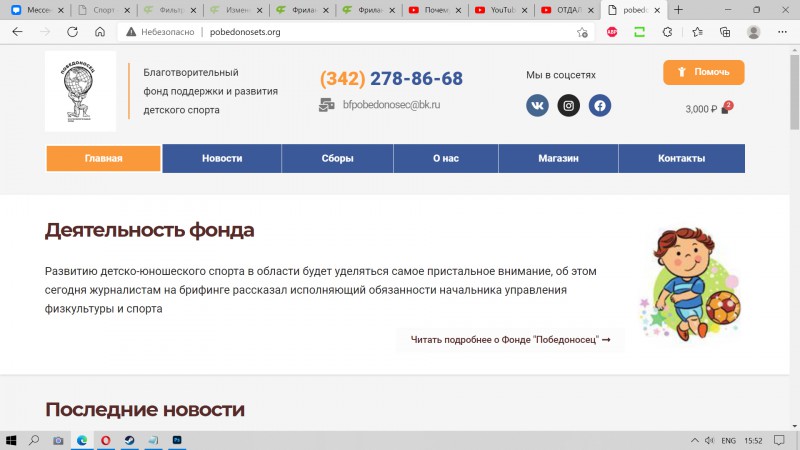This screenshot has width=800, height=450.
Task: Open the camera app taskbar icon
Action: coord(58,440)
